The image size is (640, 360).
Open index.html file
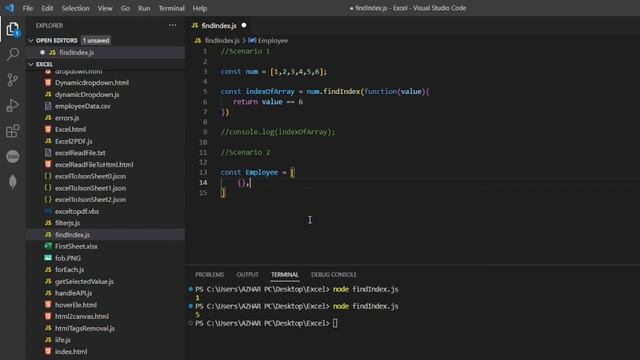71,351
